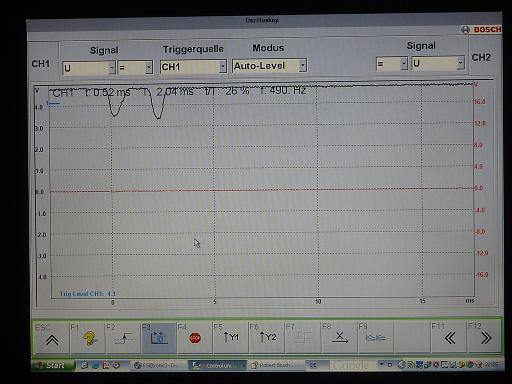Viewport: 512px width, 384px height.
Task: Open the CH1 Signal U dropdown
Action: click(89, 68)
